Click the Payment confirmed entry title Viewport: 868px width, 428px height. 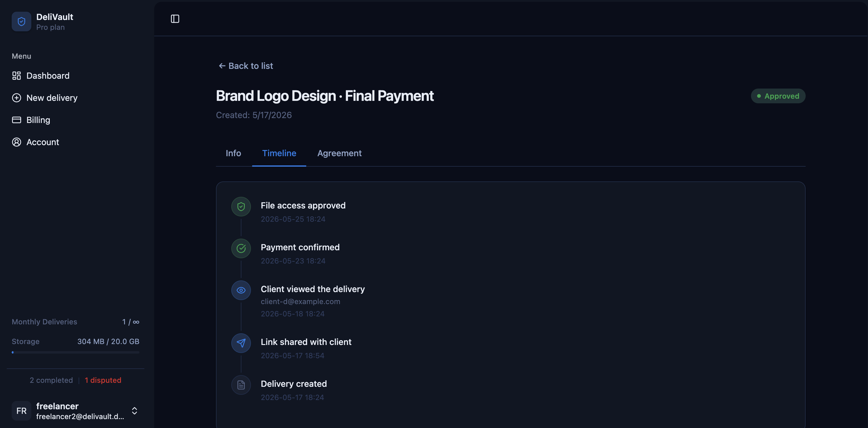pyautogui.click(x=300, y=247)
